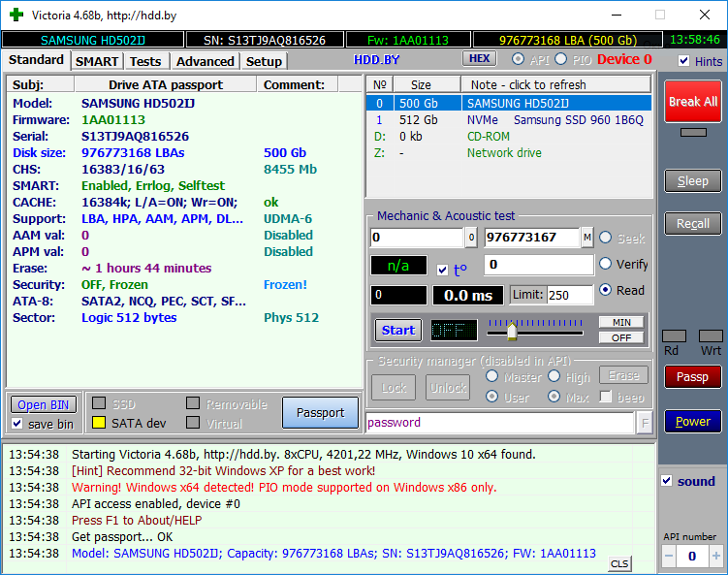Click the Erase time estimate value
Screen dimensions: 728x575
click(x=146, y=268)
